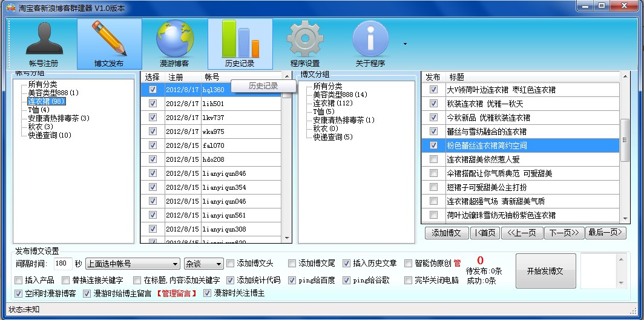Toggle the 空闲时漫游博客 checkbox
The height and width of the screenshot is (320, 644).
(18, 293)
